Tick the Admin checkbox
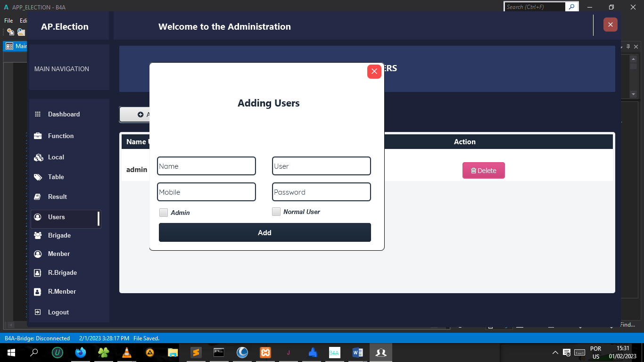This screenshot has height=362, width=644. pyautogui.click(x=164, y=213)
